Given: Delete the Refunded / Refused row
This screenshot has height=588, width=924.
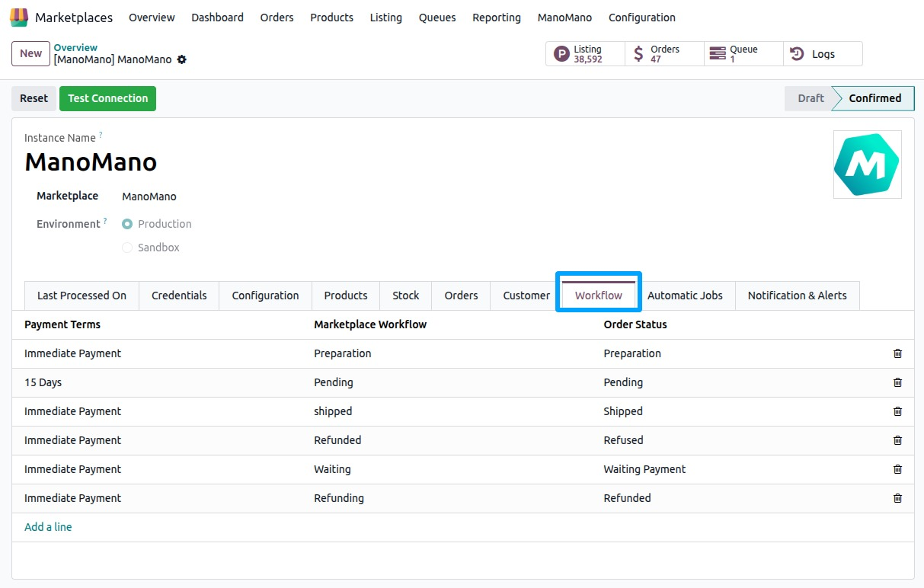Looking at the screenshot, I should 897,440.
